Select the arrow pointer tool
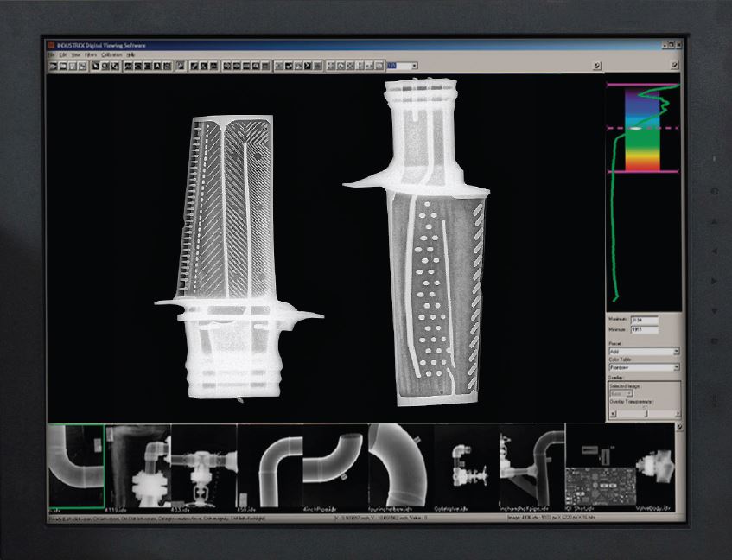Image resolution: width=732 pixels, height=560 pixels. (94, 66)
